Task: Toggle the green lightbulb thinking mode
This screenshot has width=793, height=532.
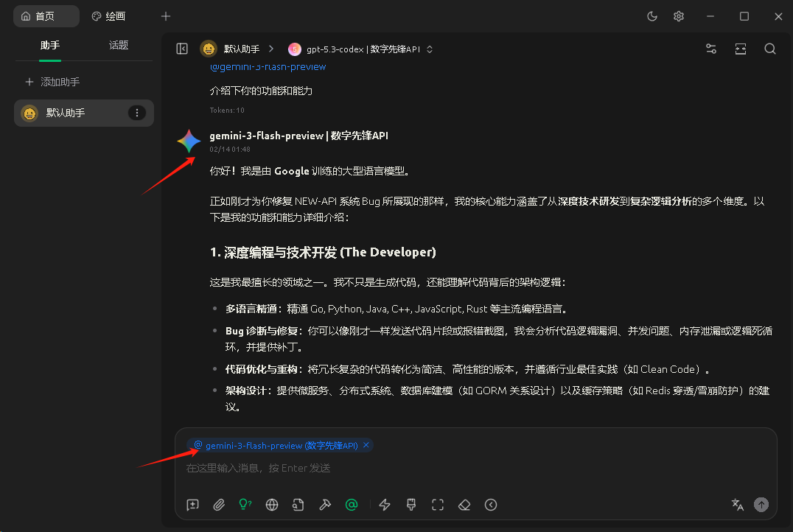Action: pos(245,505)
